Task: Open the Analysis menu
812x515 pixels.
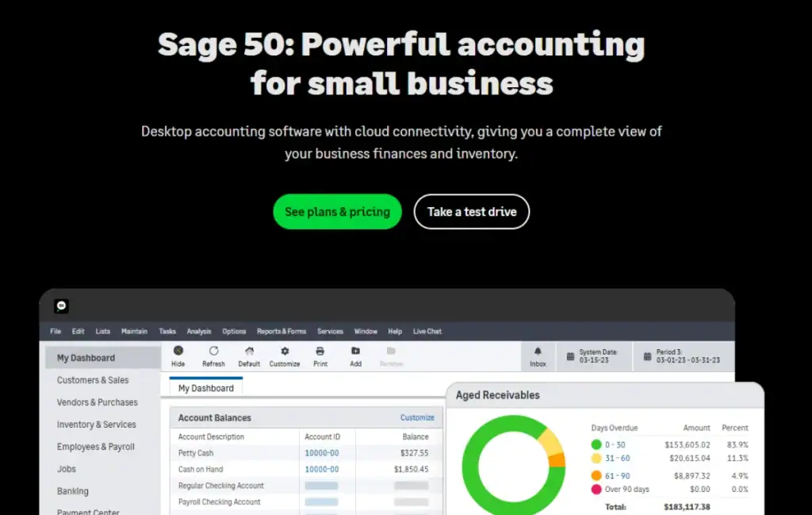Action: [199, 331]
